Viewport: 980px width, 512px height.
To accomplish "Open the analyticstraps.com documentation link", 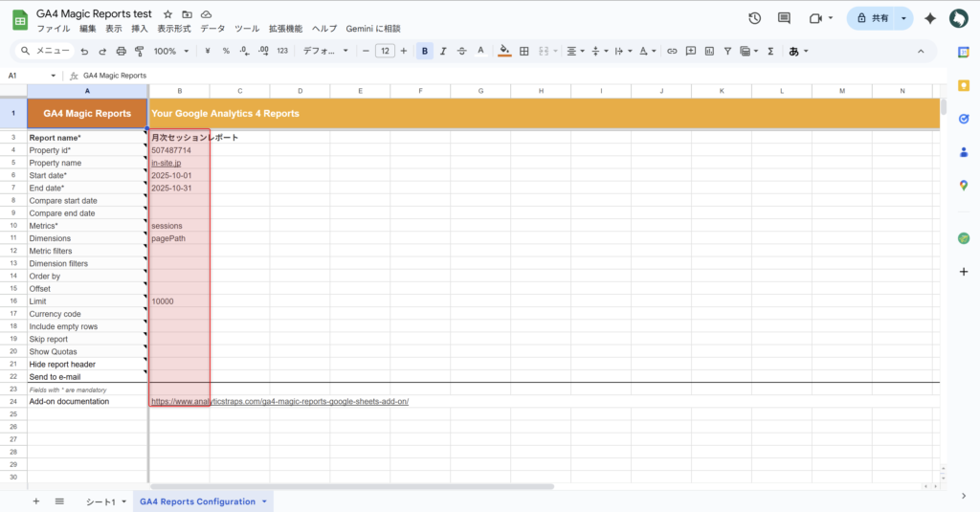I will pos(279,402).
